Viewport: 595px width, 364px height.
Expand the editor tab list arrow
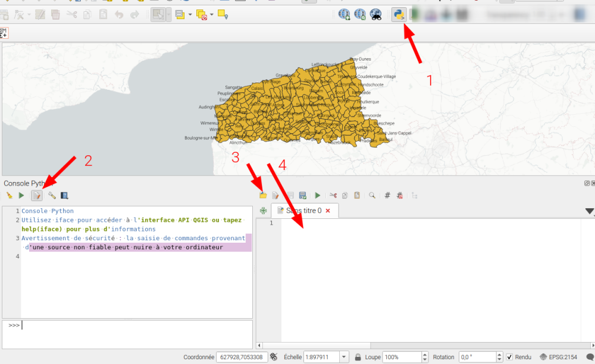tap(589, 211)
